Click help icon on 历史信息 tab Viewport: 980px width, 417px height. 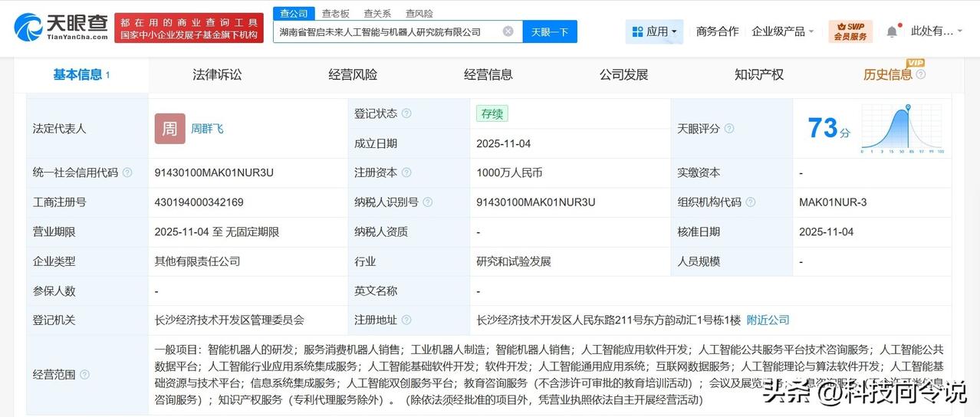click(921, 74)
